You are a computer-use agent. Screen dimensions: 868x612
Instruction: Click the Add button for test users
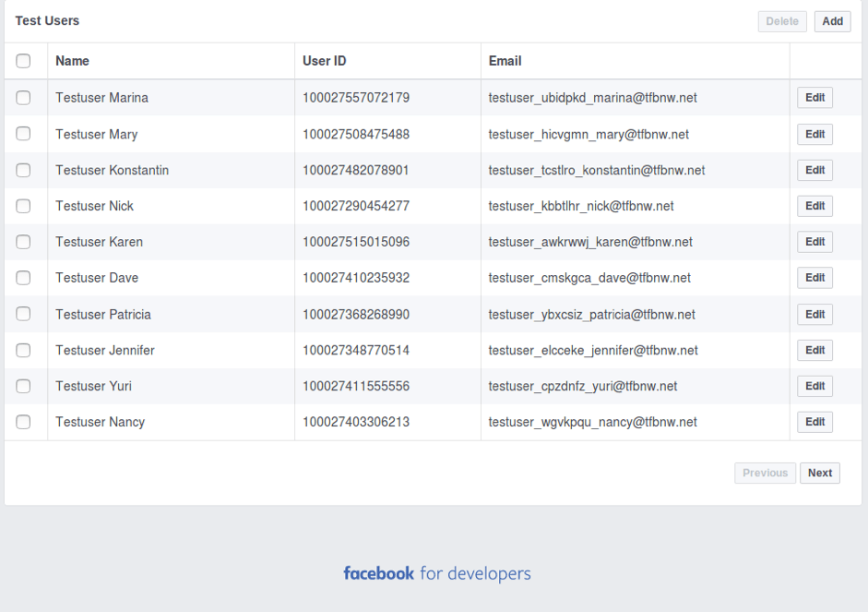tap(832, 21)
